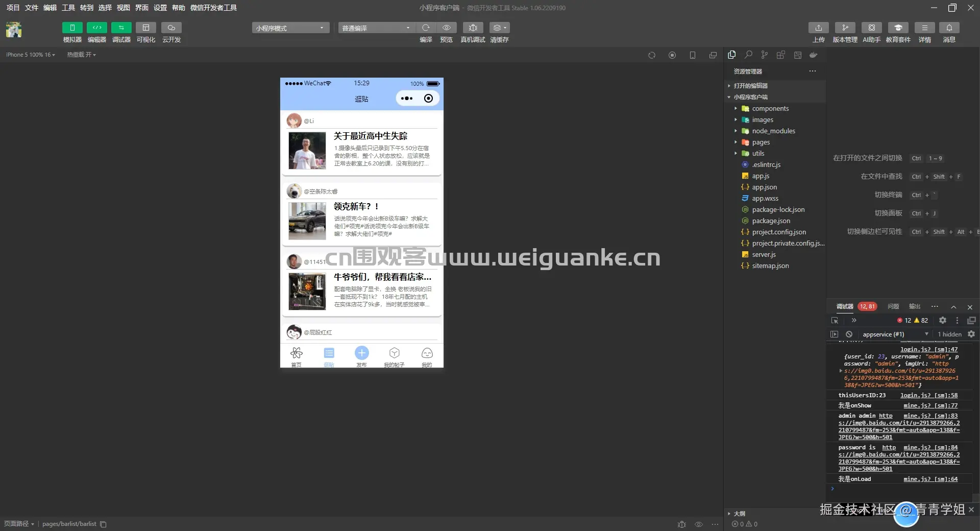Toggle the Editor panel button

[96, 28]
